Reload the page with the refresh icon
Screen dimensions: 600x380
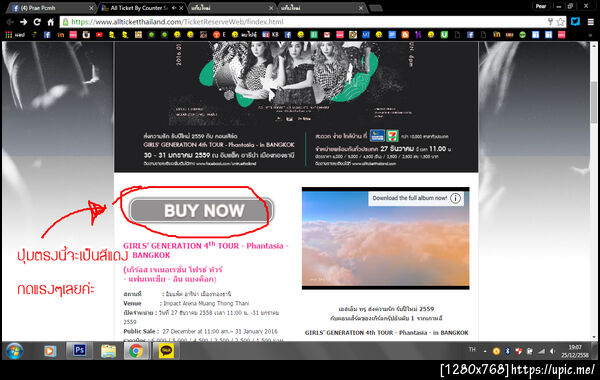[37, 22]
